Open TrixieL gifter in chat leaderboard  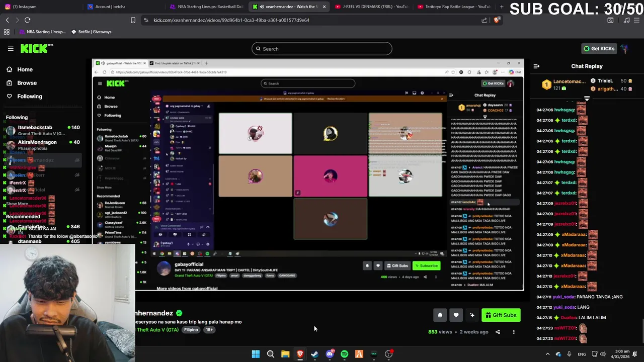click(x=612, y=81)
